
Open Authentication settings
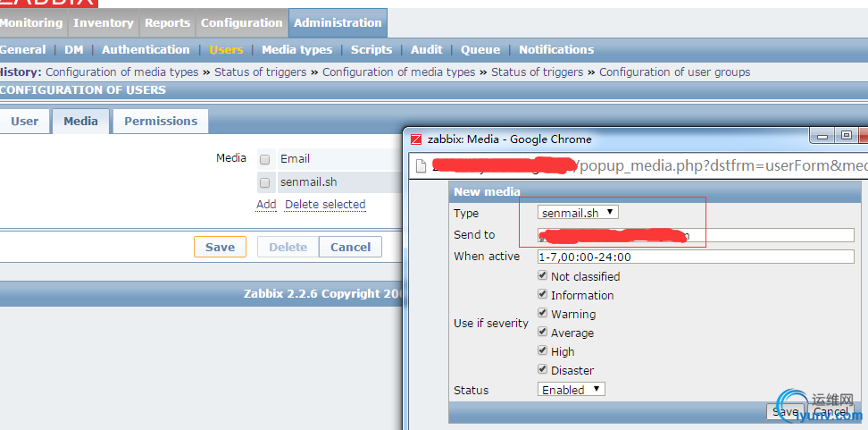pyautogui.click(x=146, y=50)
